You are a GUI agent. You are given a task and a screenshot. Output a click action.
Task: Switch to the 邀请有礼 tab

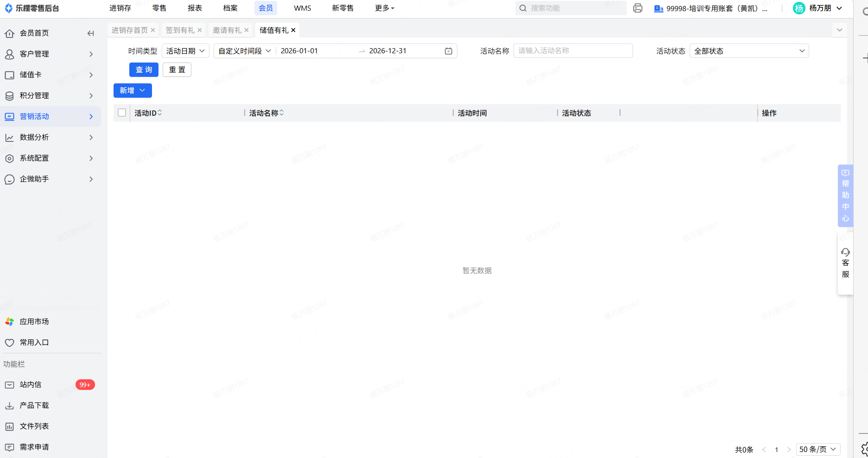click(227, 30)
